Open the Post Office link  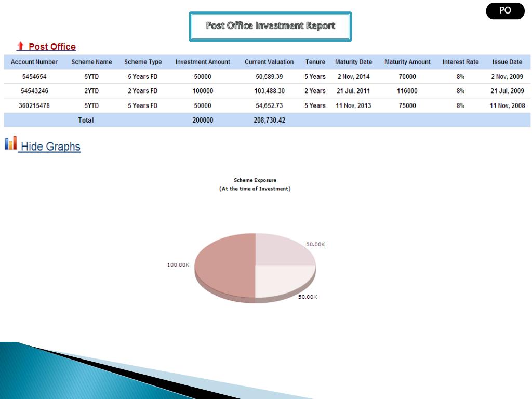coord(52,46)
